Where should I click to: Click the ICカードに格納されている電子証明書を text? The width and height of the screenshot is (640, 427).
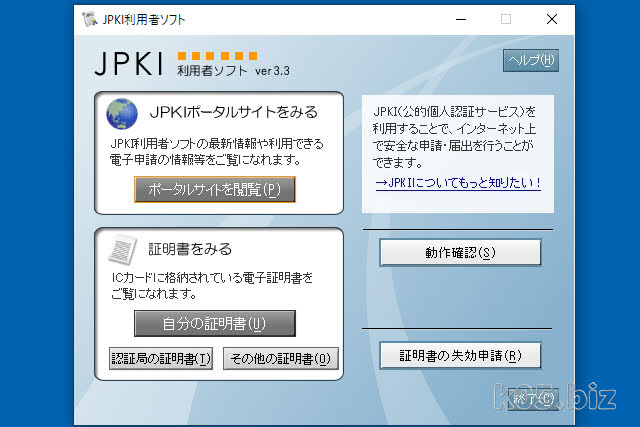[x=212, y=278]
